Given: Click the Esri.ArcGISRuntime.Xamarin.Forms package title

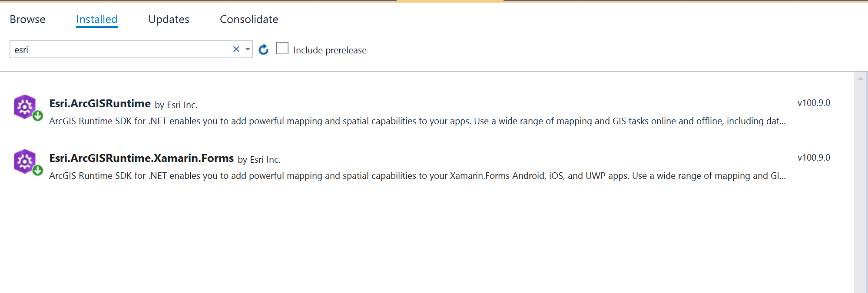Looking at the screenshot, I should point(142,158).
